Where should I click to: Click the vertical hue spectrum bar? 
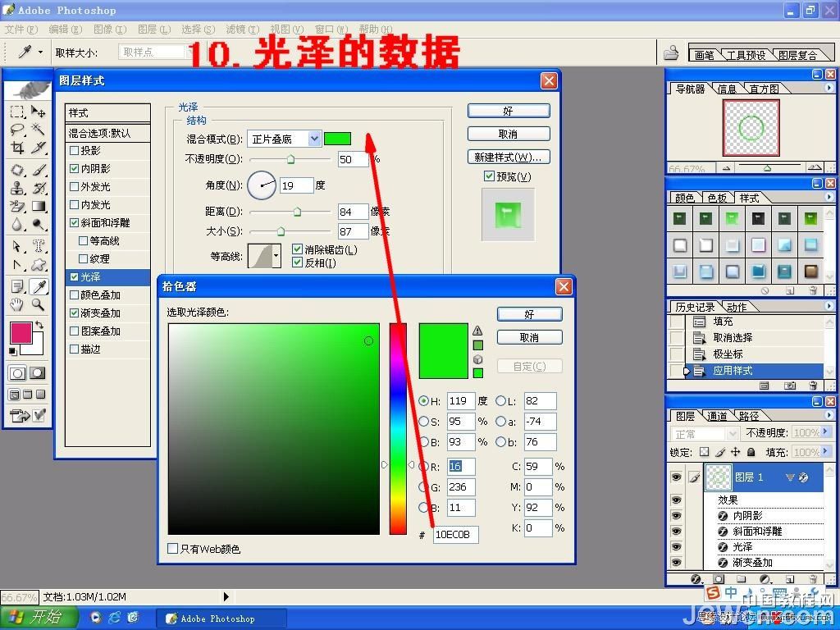(x=398, y=428)
